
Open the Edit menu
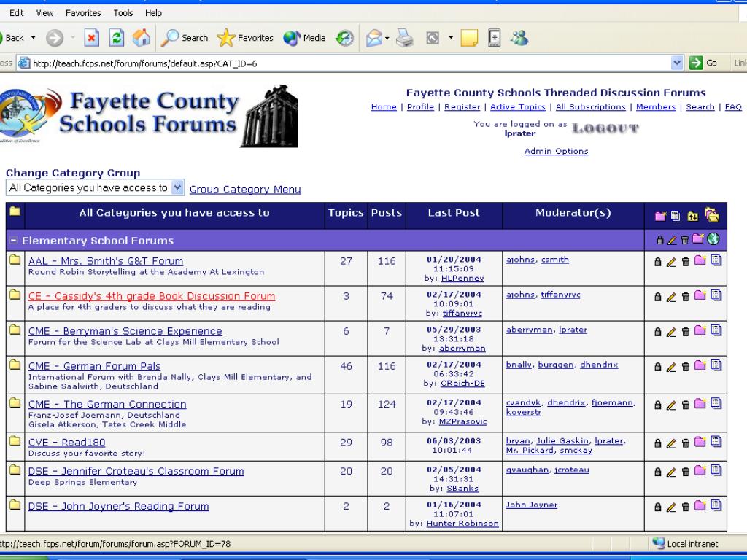coord(16,13)
